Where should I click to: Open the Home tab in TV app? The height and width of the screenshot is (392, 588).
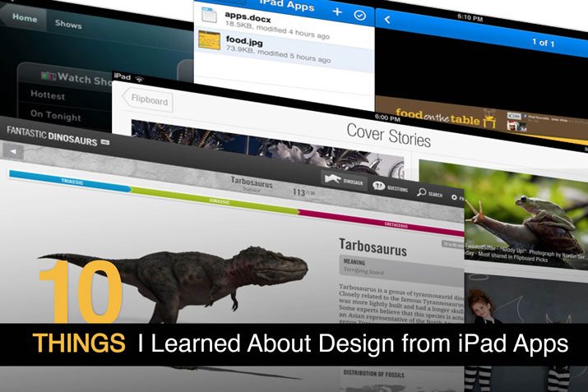coord(25,18)
